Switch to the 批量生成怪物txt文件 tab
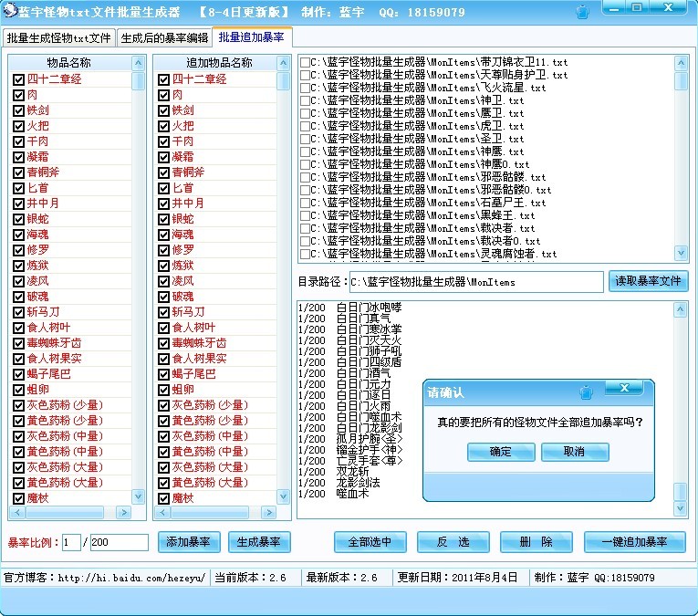 pos(59,38)
